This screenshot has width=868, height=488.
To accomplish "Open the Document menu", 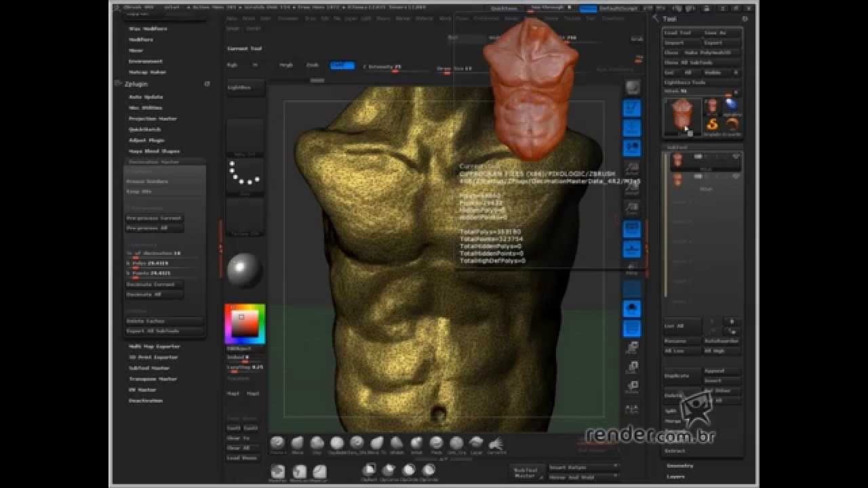I will pos(288,18).
